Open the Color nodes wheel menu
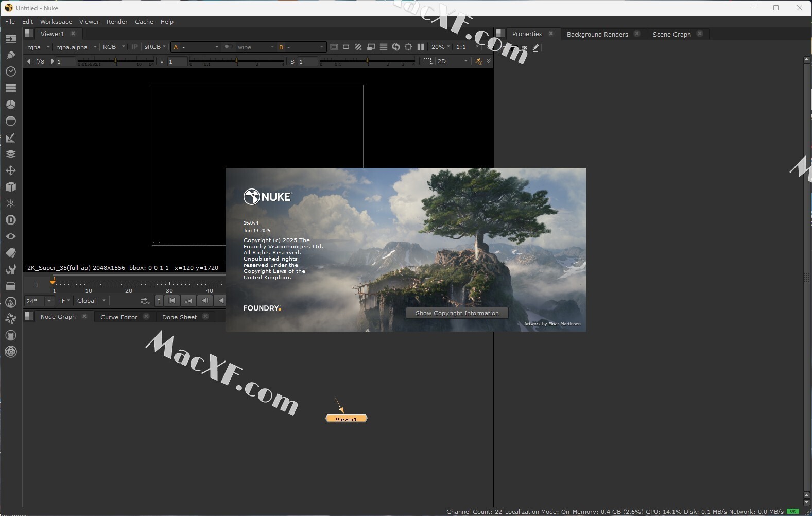Screen dimensions: 812x516 point(10,105)
